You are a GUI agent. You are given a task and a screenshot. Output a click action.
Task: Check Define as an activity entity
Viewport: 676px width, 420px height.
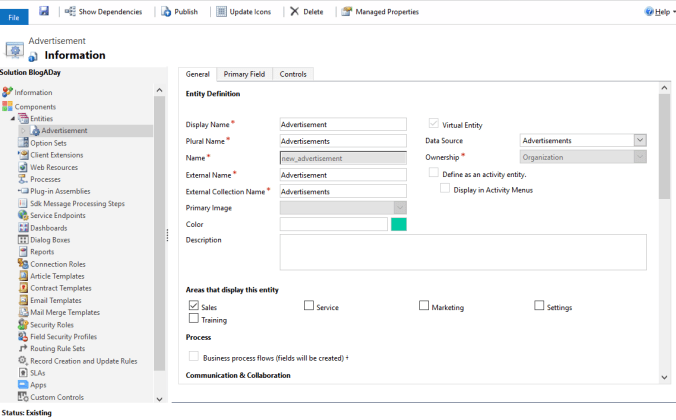434,172
